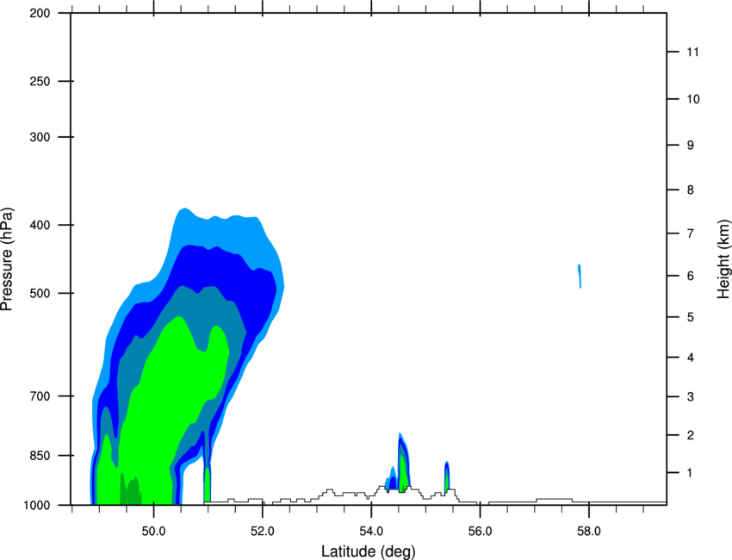Select the 1000 pressure tick label
The image size is (732, 560).
point(36,505)
